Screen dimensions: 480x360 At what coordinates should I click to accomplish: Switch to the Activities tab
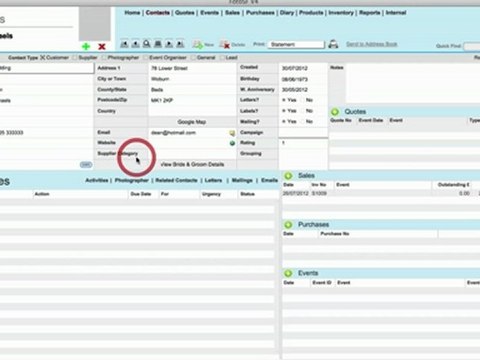pyautogui.click(x=97, y=180)
